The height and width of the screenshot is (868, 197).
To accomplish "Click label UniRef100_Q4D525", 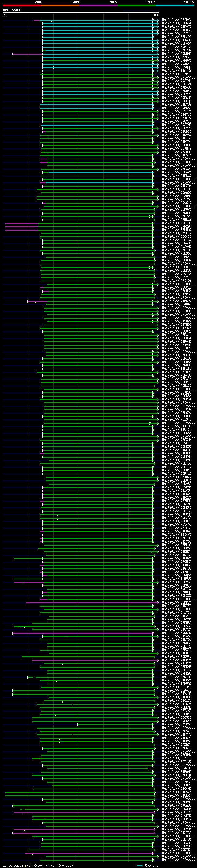I will 176,792.
